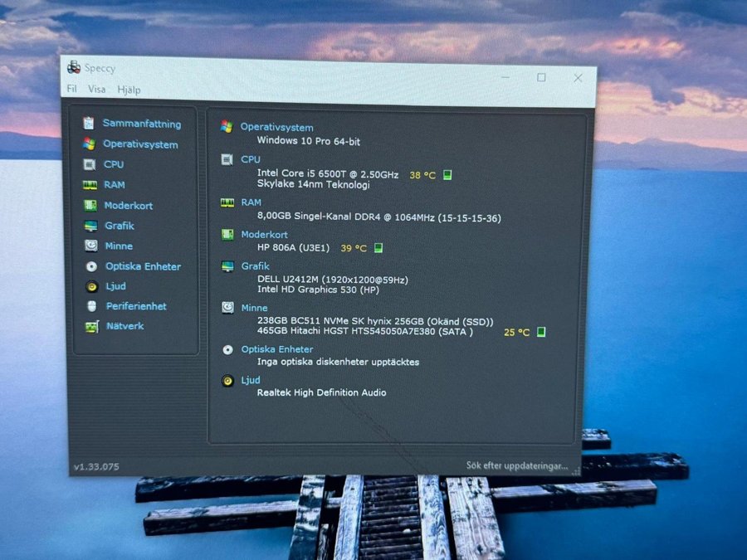Open the Visa menu
Viewport: 747px width, 560px height.
click(x=97, y=89)
